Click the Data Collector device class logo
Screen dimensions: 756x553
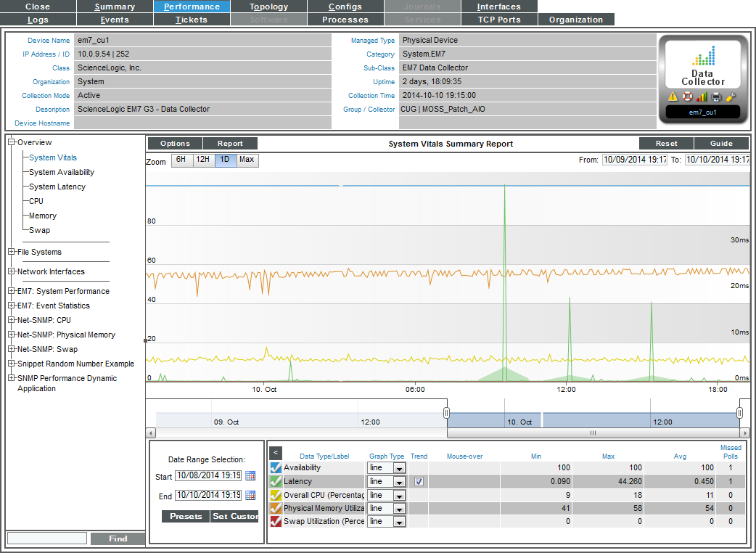tap(703, 65)
